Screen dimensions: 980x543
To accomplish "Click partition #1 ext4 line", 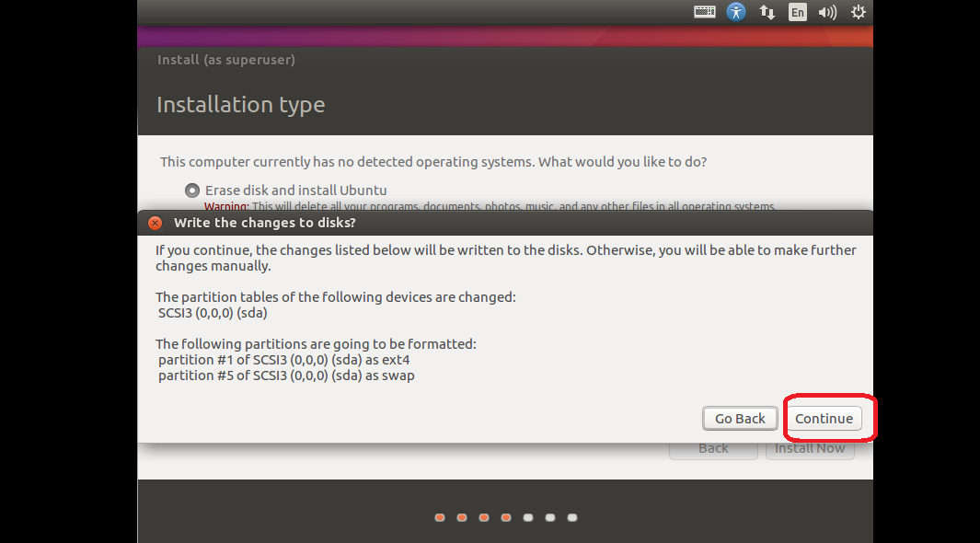I will [283, 360].
